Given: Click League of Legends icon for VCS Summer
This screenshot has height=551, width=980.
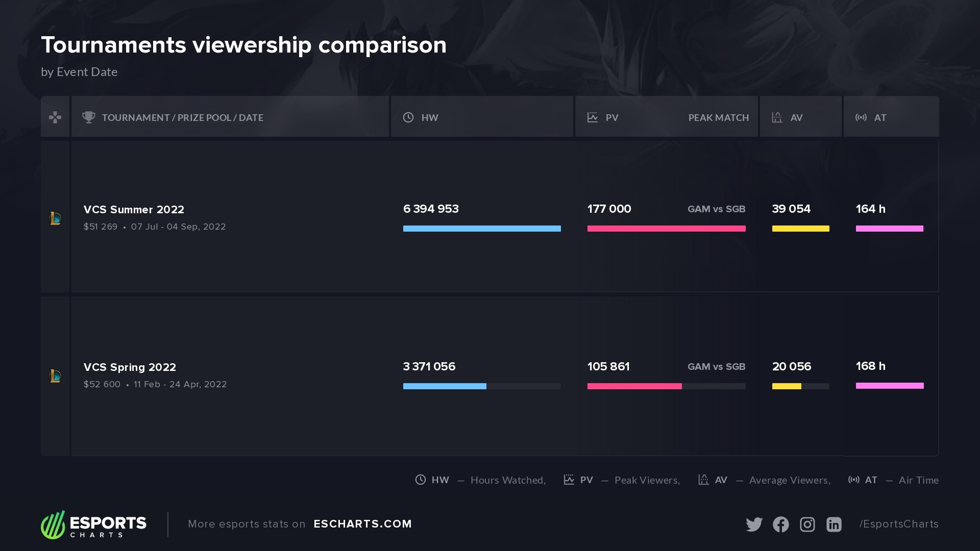Looking at the screenshot, I should click(55, 218).
